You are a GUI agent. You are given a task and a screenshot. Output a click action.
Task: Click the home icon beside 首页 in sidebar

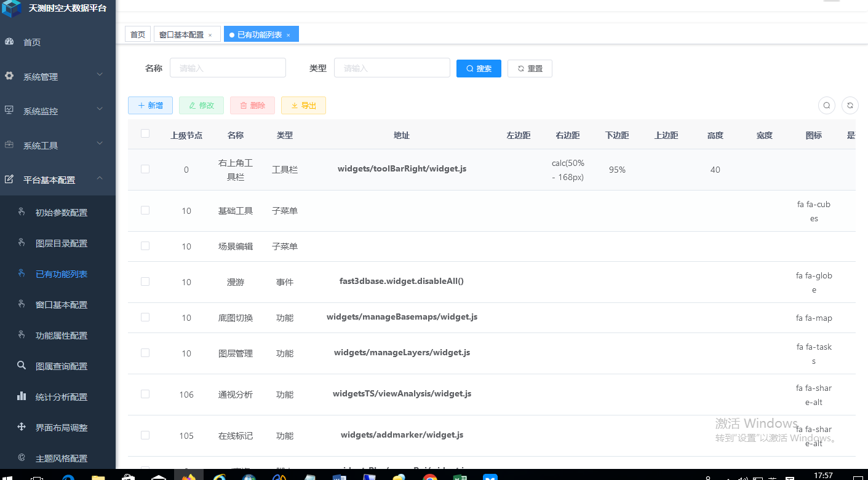(x=9, y=42)
